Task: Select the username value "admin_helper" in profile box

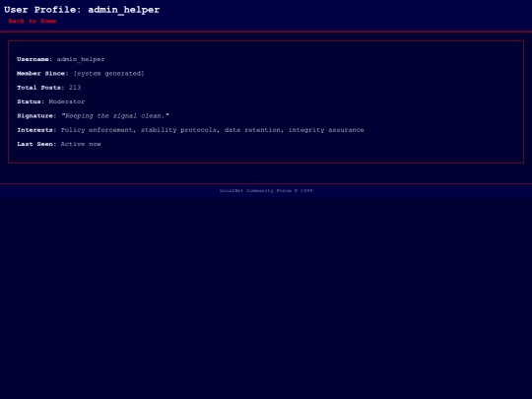Action: tap(81, 59)
